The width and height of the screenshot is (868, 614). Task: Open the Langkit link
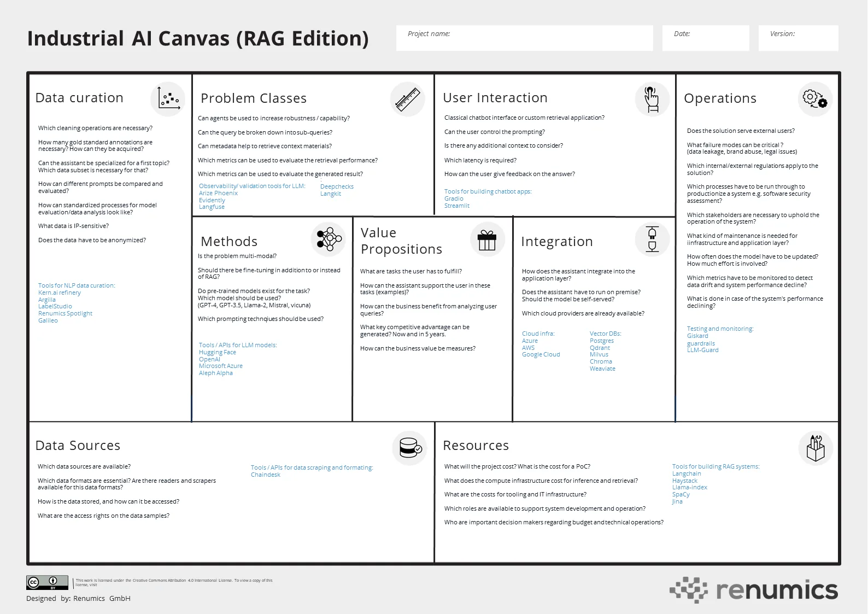[x=331, y=194]
